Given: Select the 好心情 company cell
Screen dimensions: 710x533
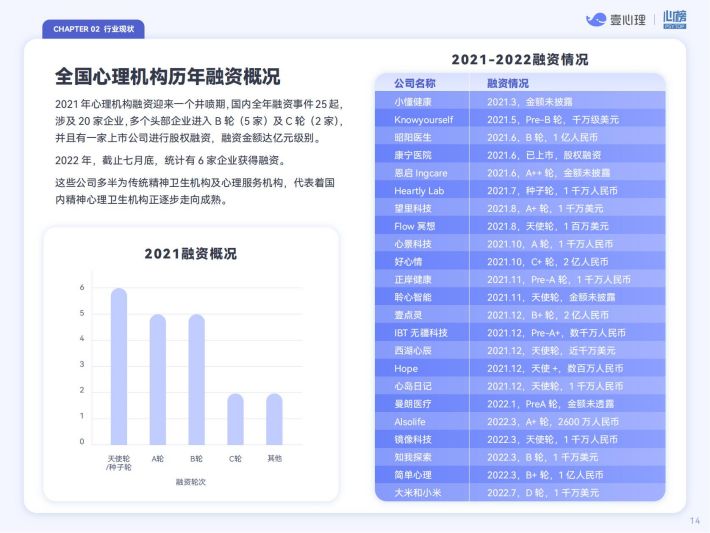Looking at the screenshot, I should point(408,262).
